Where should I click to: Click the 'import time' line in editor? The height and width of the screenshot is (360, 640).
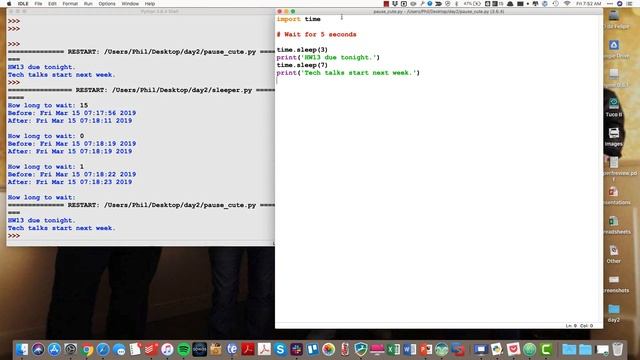pyautogui.click(x=298, y=19)
